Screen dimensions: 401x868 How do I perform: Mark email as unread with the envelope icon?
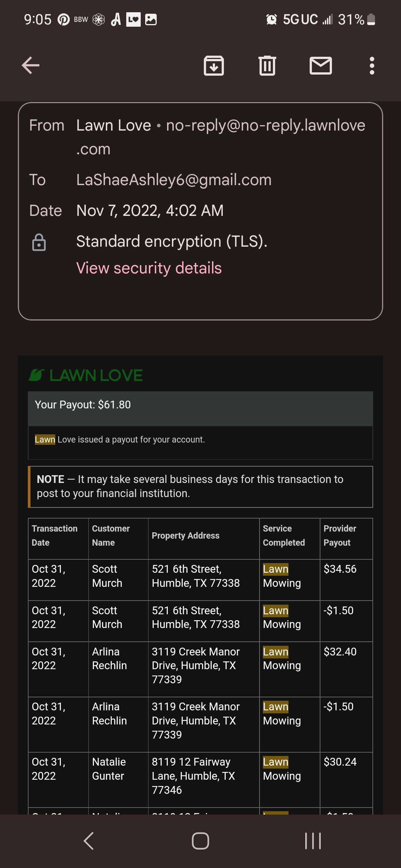321,66
